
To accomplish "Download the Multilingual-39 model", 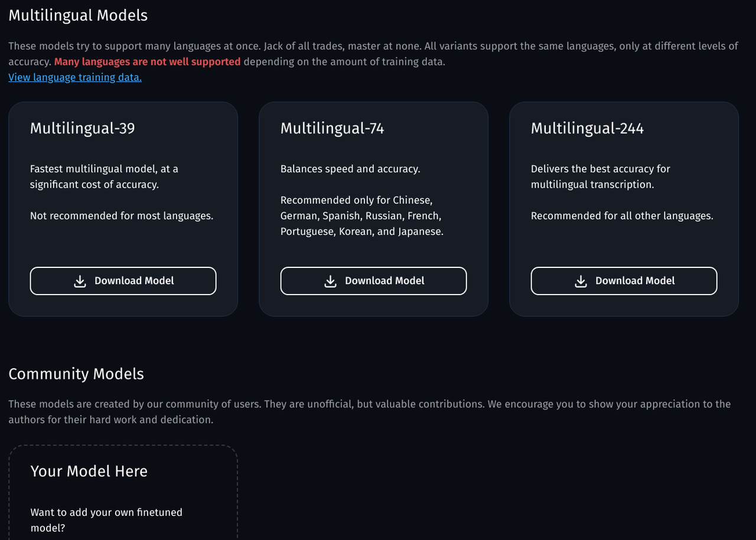I will pos(123,281).
